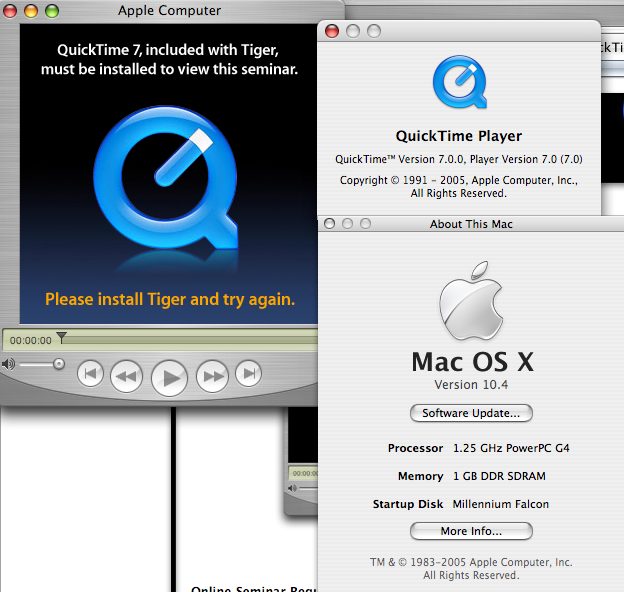Click the Apple Computer window title
Viewport: 624px width, 592px height.
pyautogui.click(x=170, y=10)
